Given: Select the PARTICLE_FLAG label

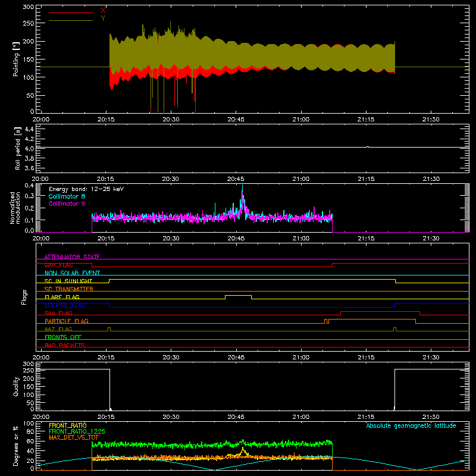Looking at the screenshot, I should click(67, 321).
